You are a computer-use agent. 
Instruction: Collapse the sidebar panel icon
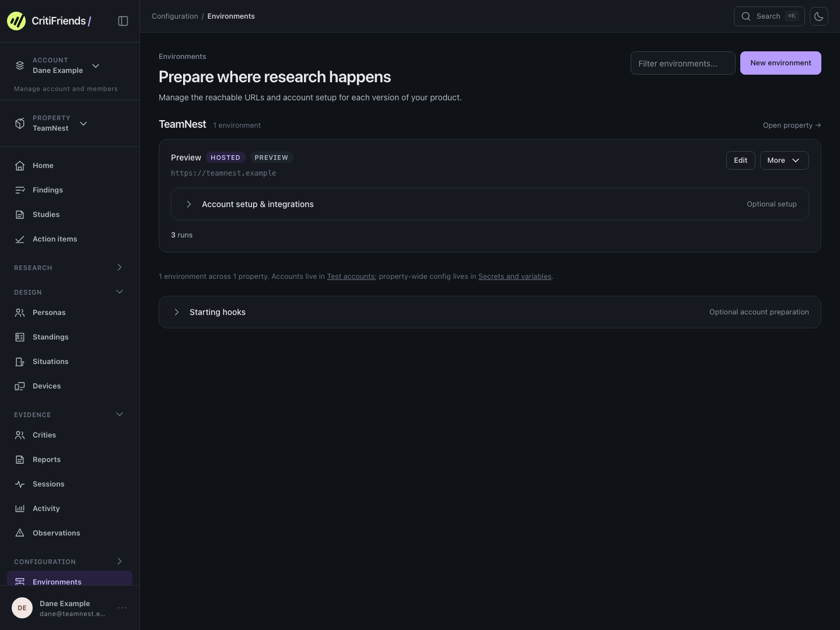(123, 21)
